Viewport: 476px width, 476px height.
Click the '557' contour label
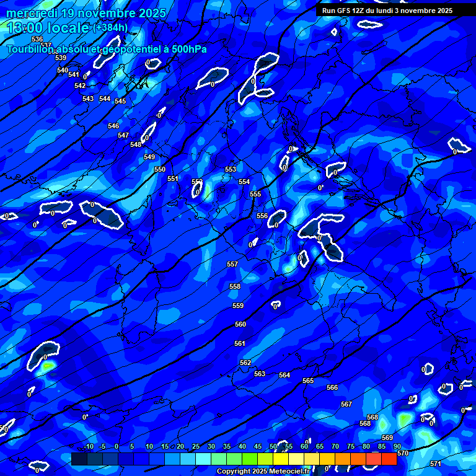pos(232,264)
